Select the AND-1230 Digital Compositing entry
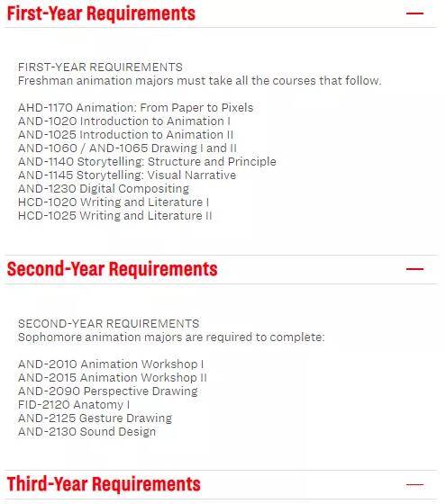Screen dimensions: 446x504 104,189
